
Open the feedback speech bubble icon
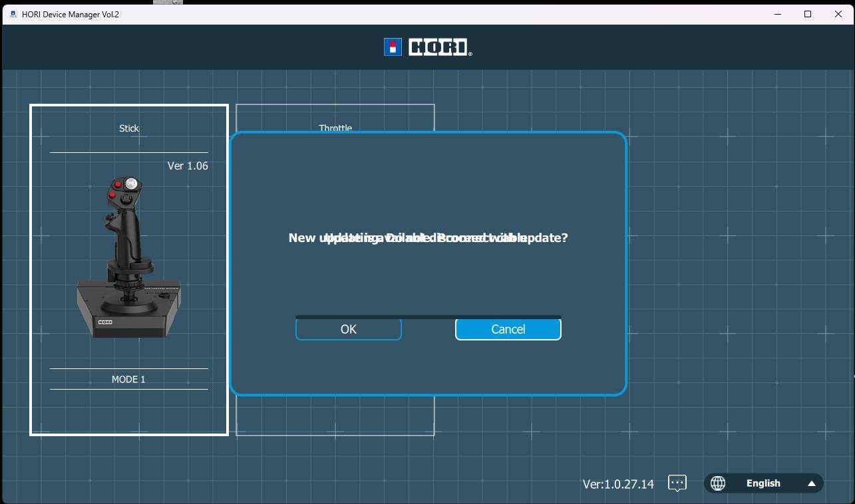click(677, 483)
